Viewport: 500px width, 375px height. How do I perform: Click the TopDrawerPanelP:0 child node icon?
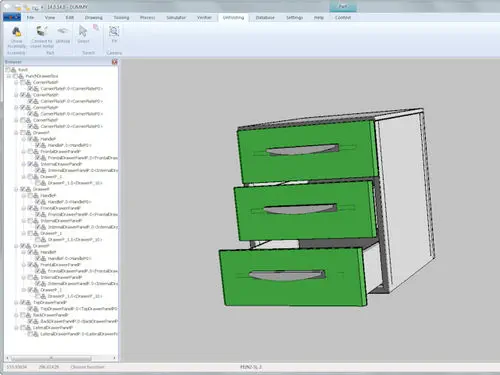click(36, 309)
